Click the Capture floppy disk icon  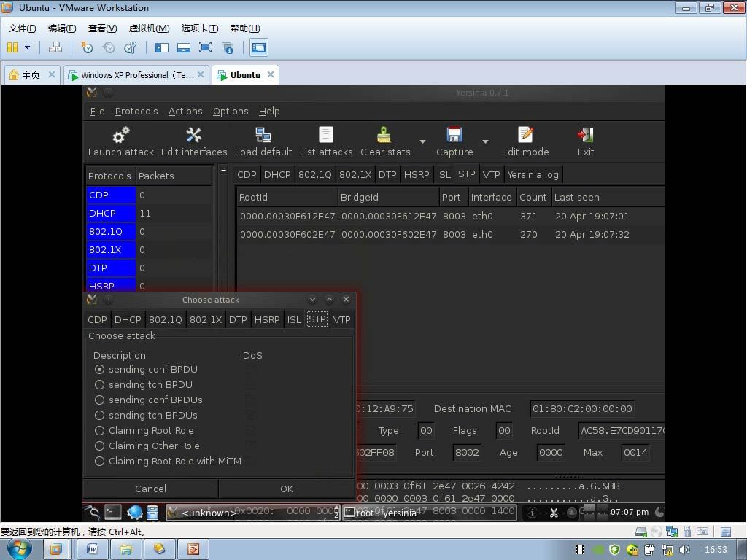pos(454,135)
